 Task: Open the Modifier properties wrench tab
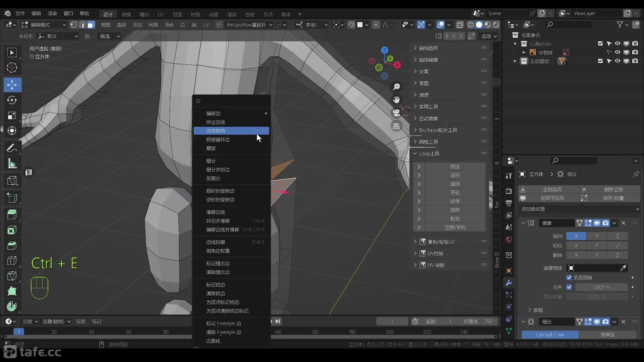point(509,283)
